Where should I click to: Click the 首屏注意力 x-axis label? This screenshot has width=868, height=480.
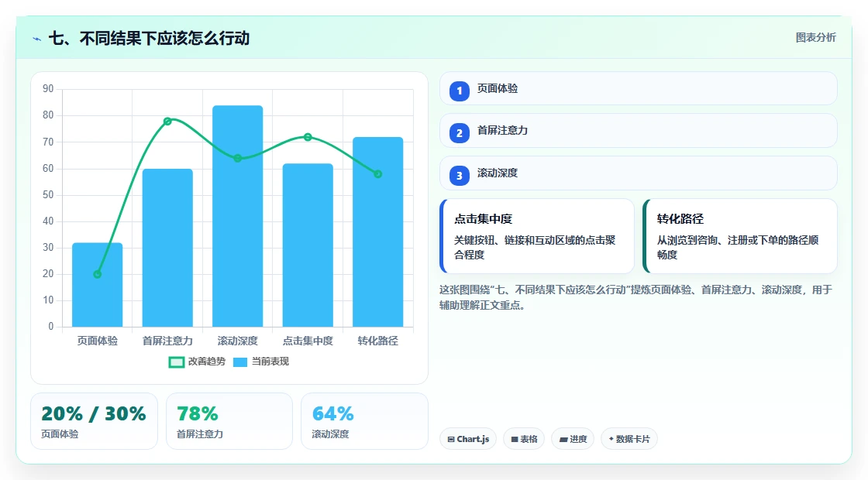pyautogui.click(x=167, y=341)
